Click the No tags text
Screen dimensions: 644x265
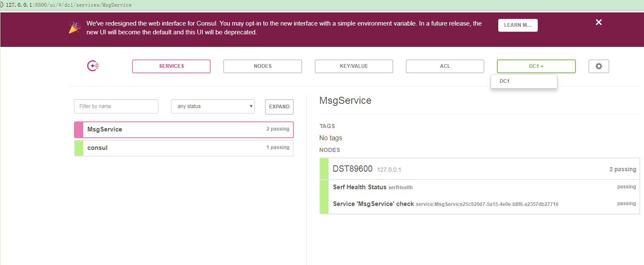(331, 138)
